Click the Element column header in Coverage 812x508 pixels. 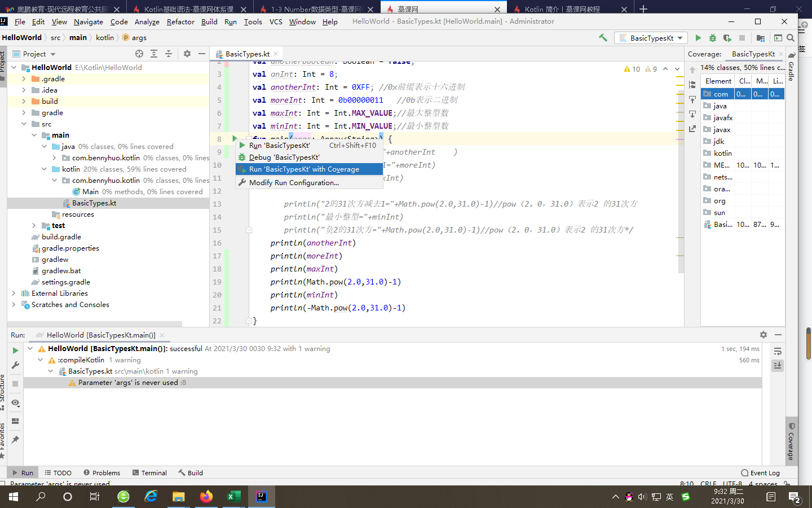pos(718,81)
